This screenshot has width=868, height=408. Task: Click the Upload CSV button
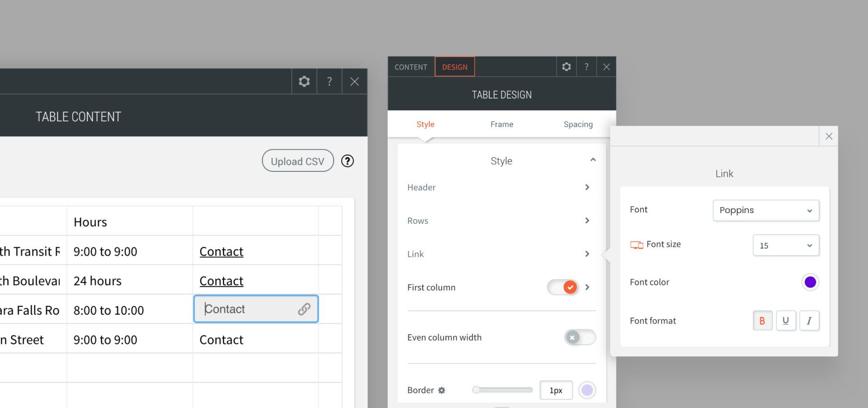[297, 161]
